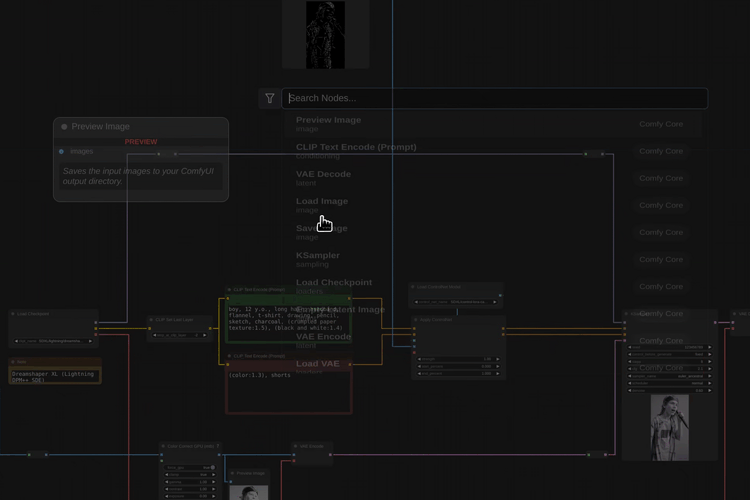This screenshot has height=500, width=750.
Task: Collapse the Preview Image node via its dot
Action: 64,127
